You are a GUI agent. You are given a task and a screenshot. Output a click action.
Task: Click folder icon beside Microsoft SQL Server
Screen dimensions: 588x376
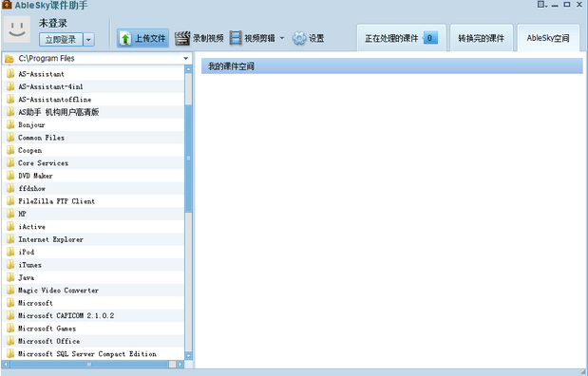(10, 354)
